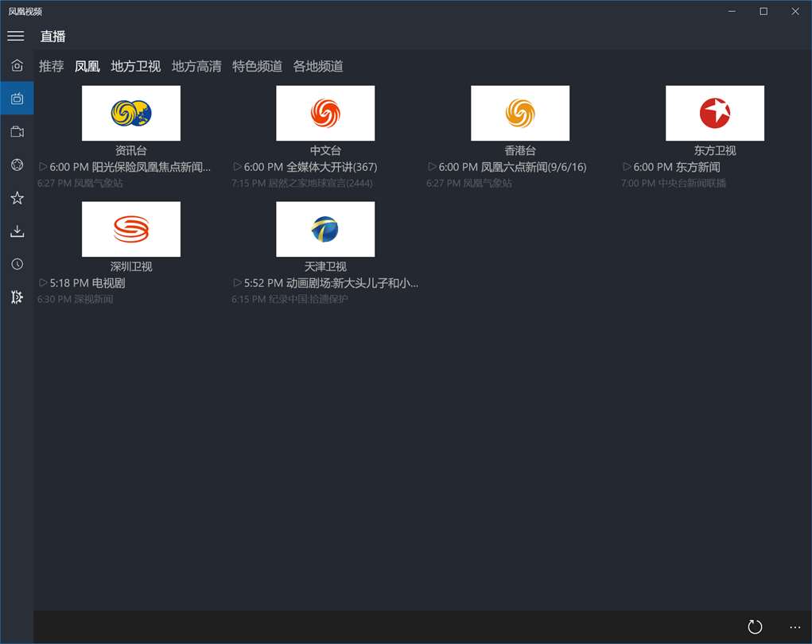This screenshot has height=644, width=812.
Task: Go to the Home sidebar icon
Action: [17, 65]
